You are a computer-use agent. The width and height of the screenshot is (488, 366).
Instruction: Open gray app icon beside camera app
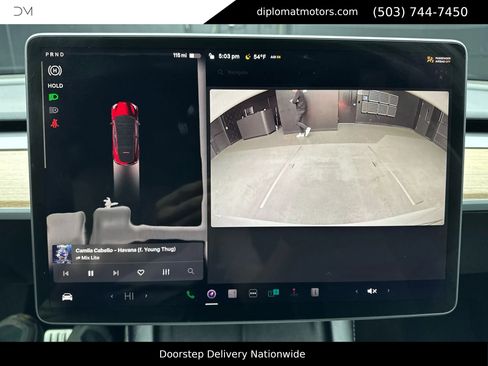(232, 294)
